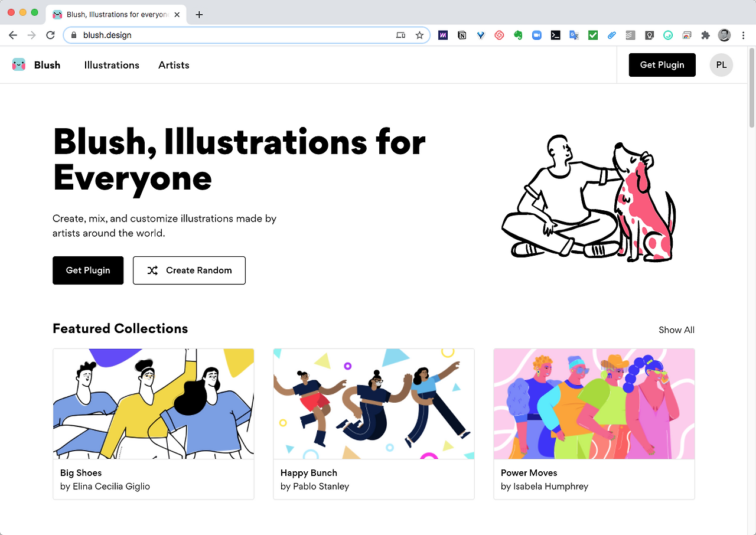
Task: Open the Artists nav menu item
Action: 174,65
